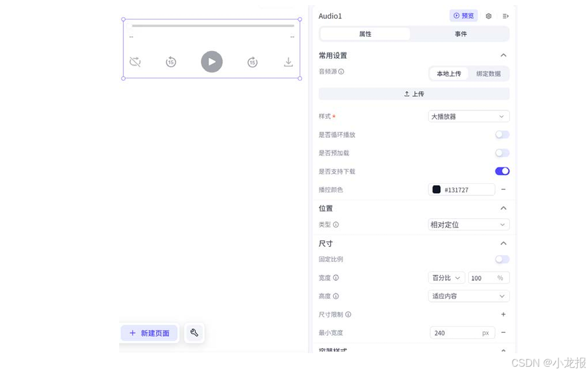This screenshot has width=588, height=373.
Task: Click the crossed-out loop icon in the player
Action: [x=135, y=62]
